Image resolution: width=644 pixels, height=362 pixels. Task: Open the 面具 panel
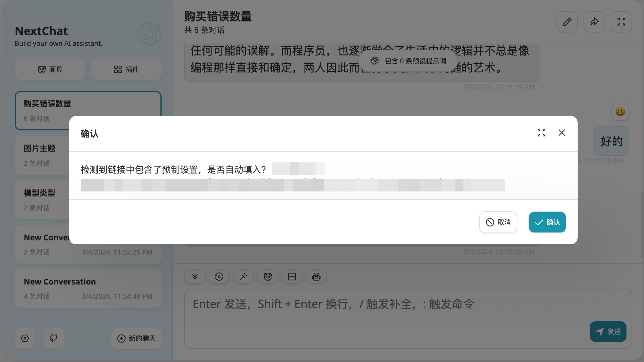click(50, 69)
